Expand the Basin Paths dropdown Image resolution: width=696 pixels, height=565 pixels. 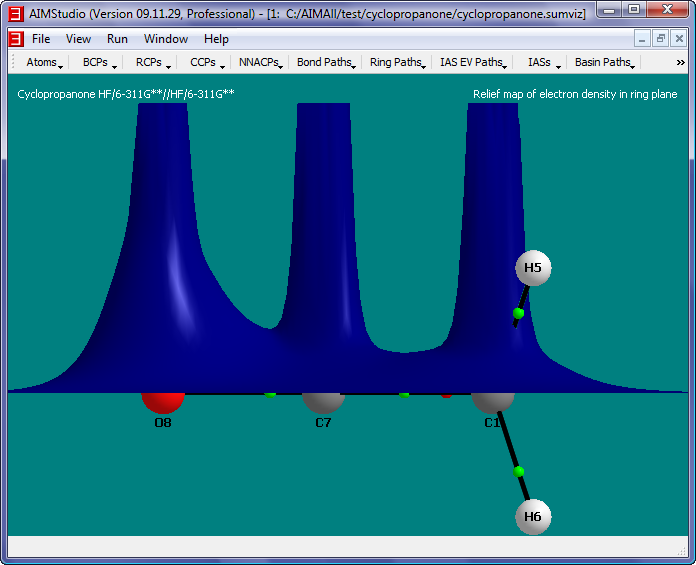[605, 62]
